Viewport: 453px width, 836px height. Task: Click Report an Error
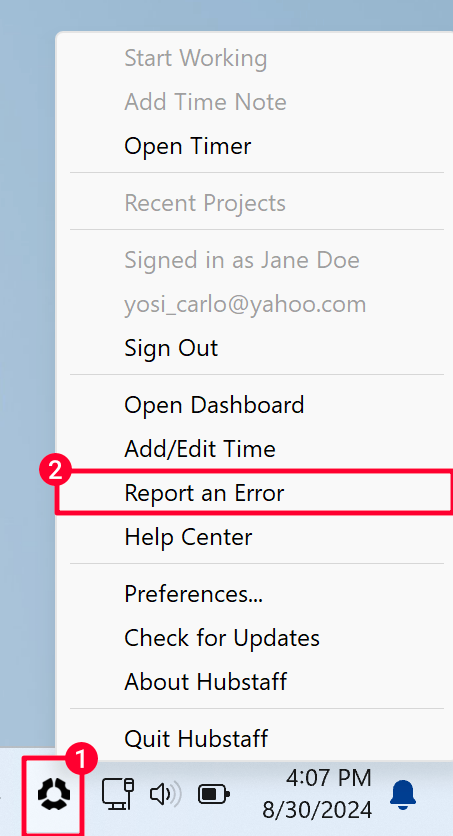tap(204, 493)
